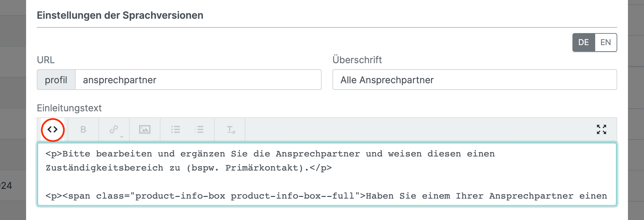
Task: Click the insert link chain icon
Action: pos(114,129)
